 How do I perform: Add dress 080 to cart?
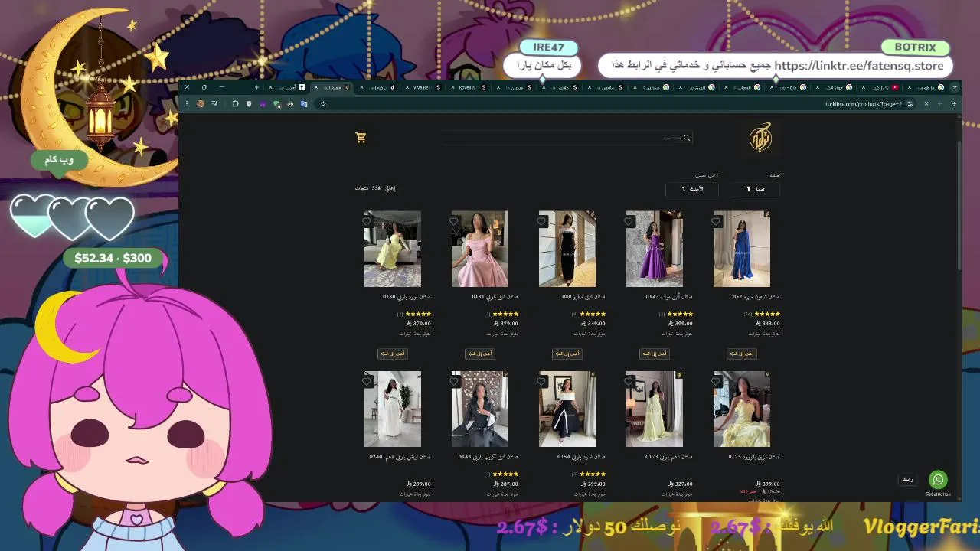[x=567, y=354]
